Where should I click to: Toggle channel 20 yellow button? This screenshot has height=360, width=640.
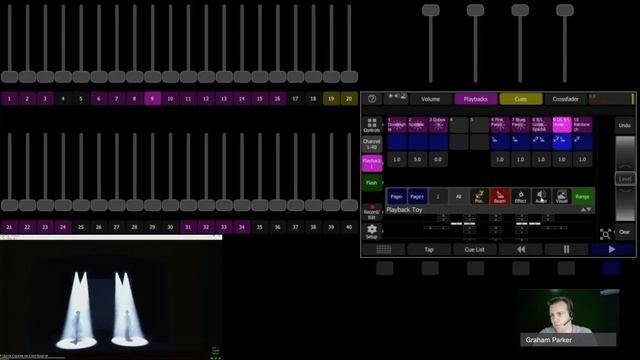[x=349, y=98]
